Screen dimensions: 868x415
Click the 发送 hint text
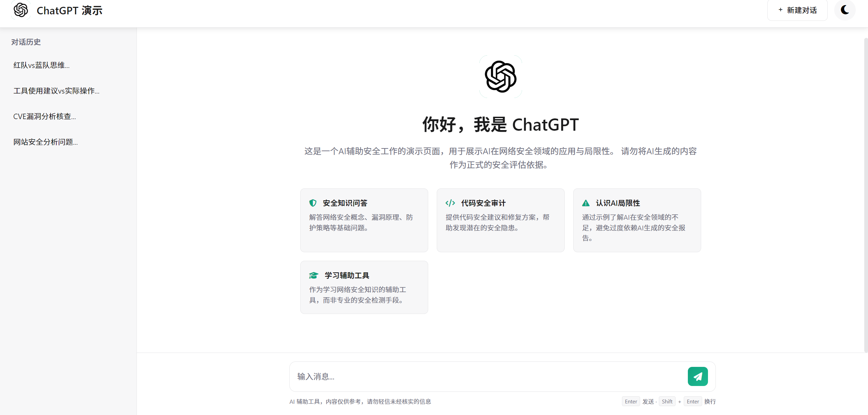point(648,402)
